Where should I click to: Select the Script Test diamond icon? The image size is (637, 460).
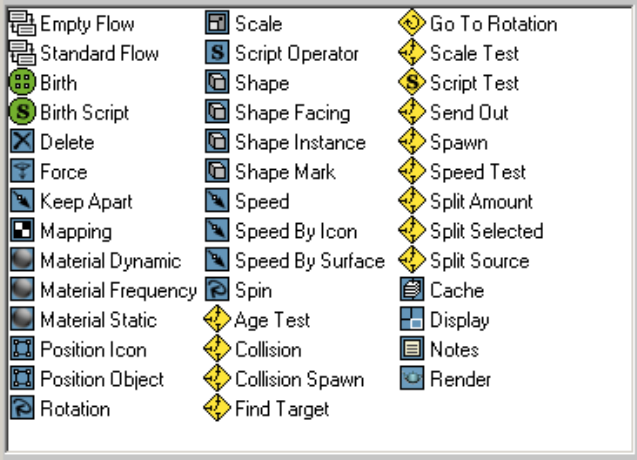412,83
